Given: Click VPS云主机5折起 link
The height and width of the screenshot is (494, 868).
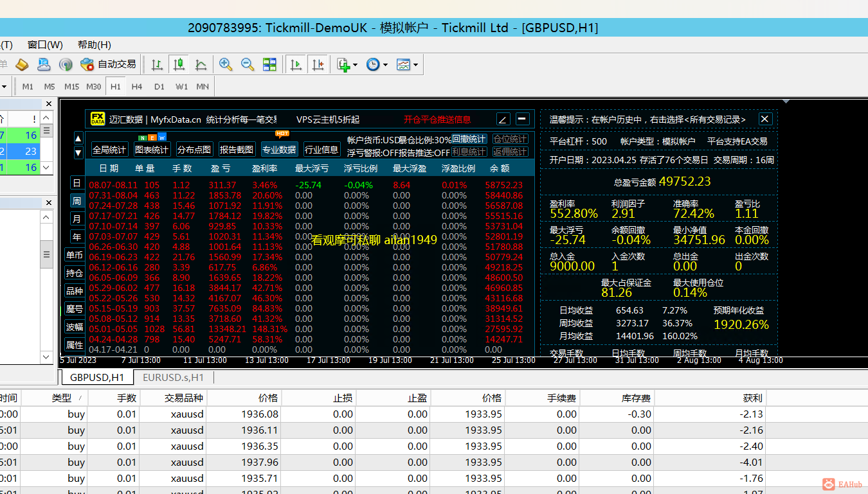Looking at the screenshot, I should 328,119.
